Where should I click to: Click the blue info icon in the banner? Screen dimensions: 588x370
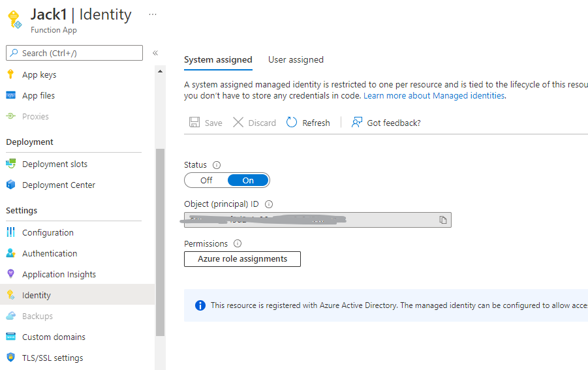(x=200, y=305)
